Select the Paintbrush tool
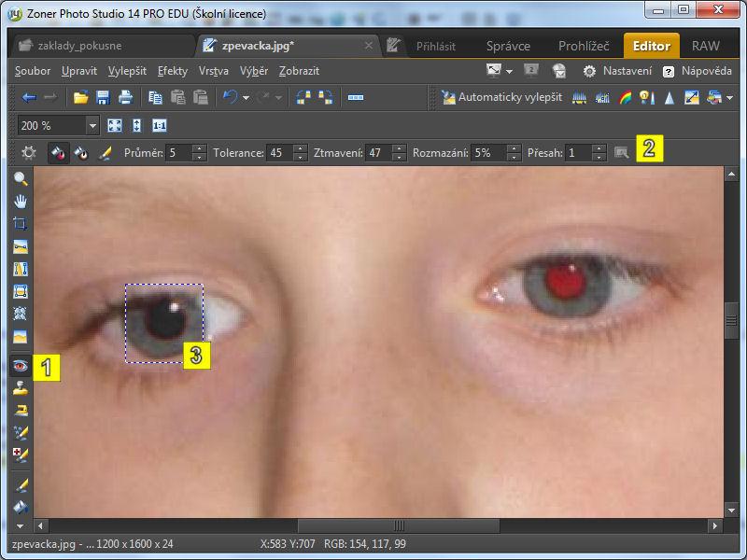 point(21,485)
